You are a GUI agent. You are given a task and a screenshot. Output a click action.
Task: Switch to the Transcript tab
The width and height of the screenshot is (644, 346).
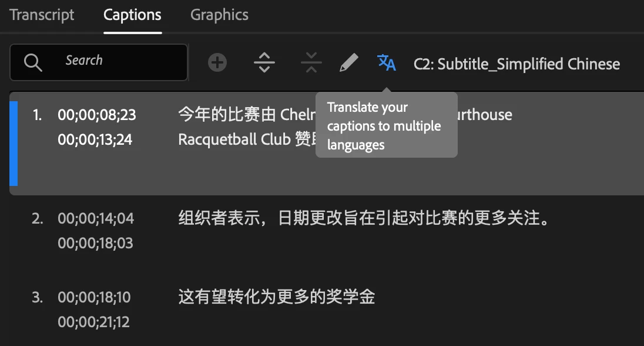(42, 15)
